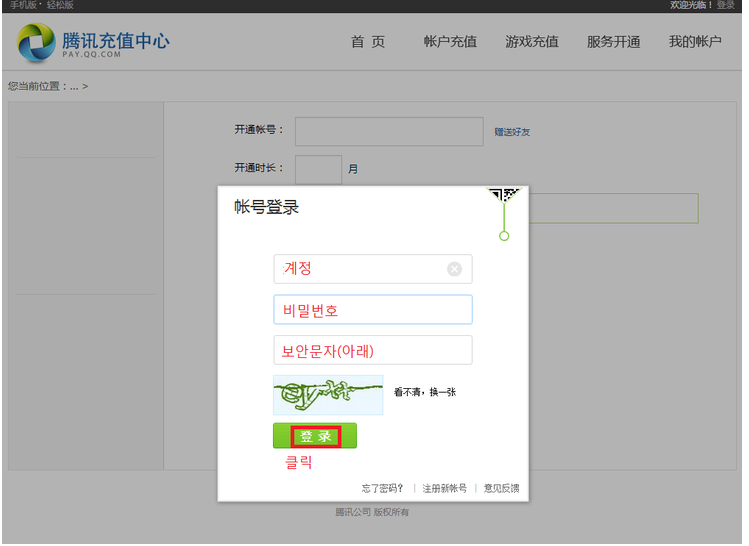Open 首页 in the navigation bar
The image size is (749, 546).
(368, 42)
